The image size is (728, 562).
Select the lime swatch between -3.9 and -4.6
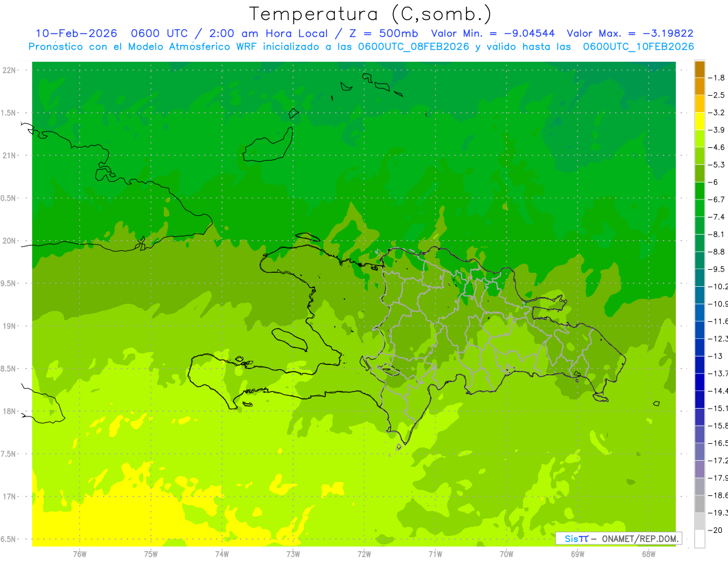(x=699, y=139)
